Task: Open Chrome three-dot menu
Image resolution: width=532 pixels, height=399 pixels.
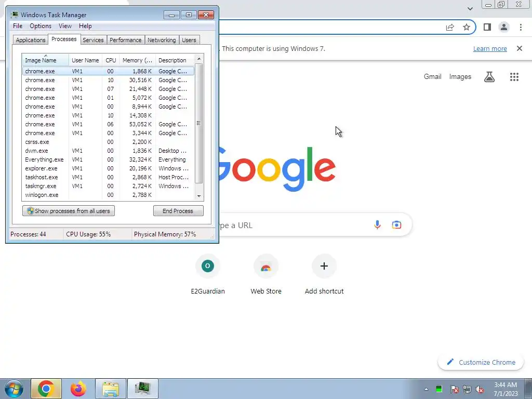Action: (x=521, y=27)
